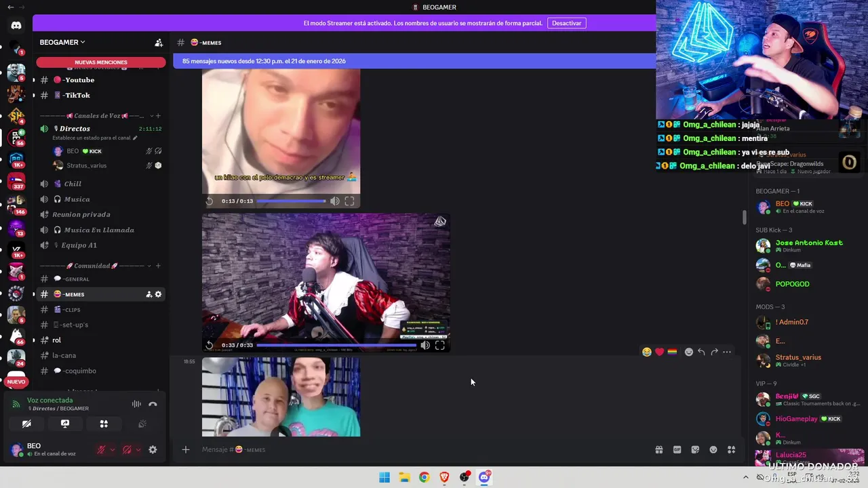Mute the 0:33 video volume
Viewport: 868px width, 488px height.
pyautogui.click(x=425, y=345)
